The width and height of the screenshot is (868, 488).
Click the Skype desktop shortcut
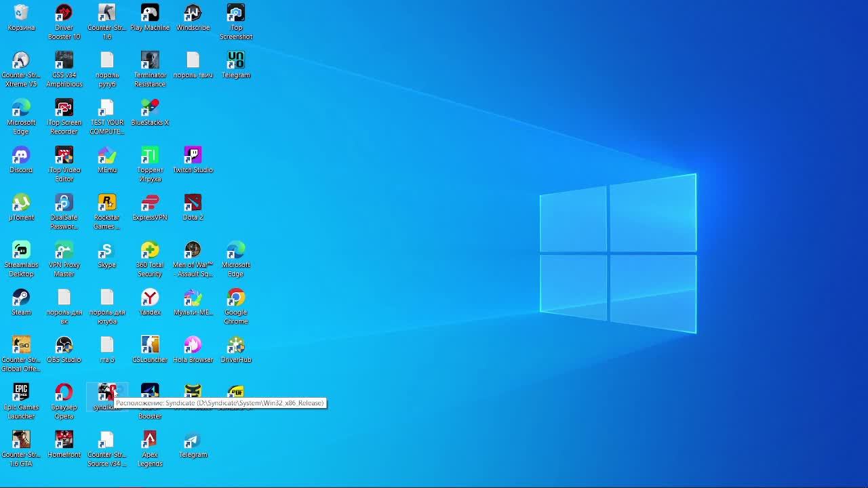(x=106, y=256)
